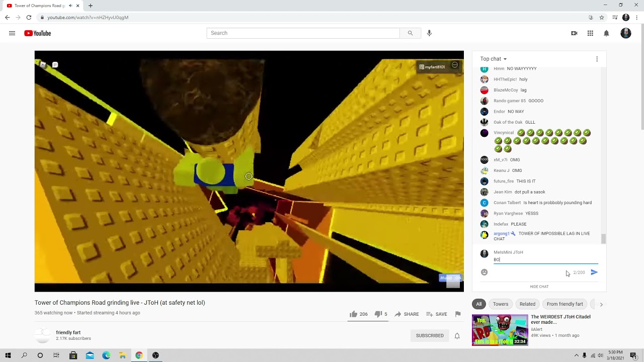Open the friendly fart channel avatar

pos(43,336)
